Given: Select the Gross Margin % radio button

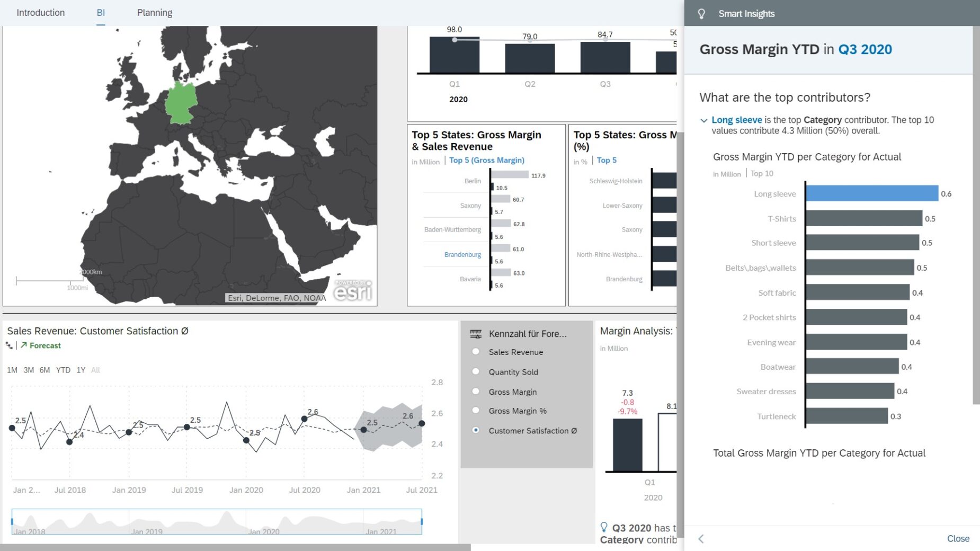Looking at the screenshot, I should coord(476,411).
